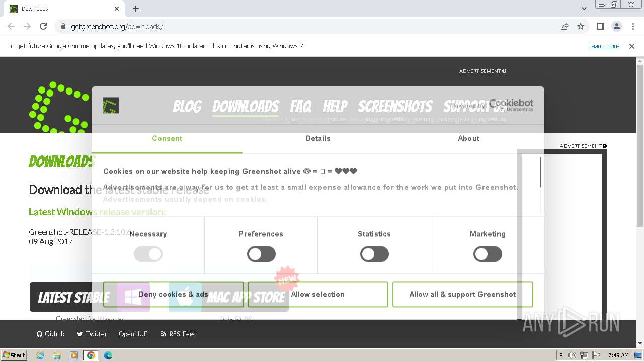Open the FAQ menu item
This screenshot has height=362, width=644.
[301, 106]
